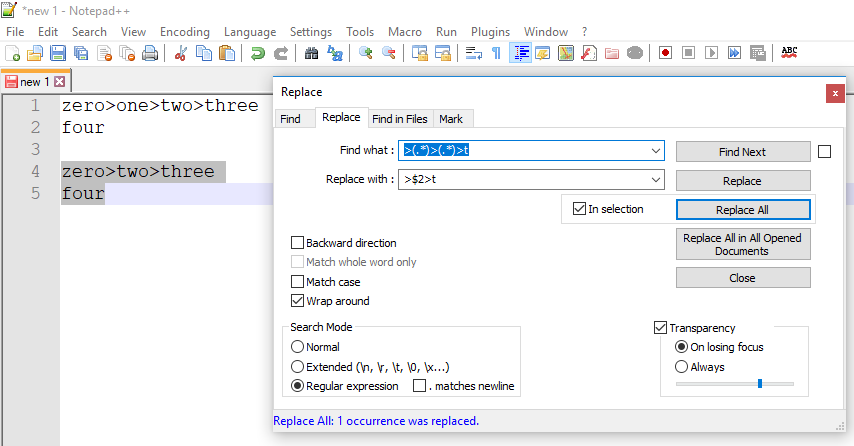Click the Save file toolbar icon
This screenshot has height=446, width=854.
[x=58, y=53]
